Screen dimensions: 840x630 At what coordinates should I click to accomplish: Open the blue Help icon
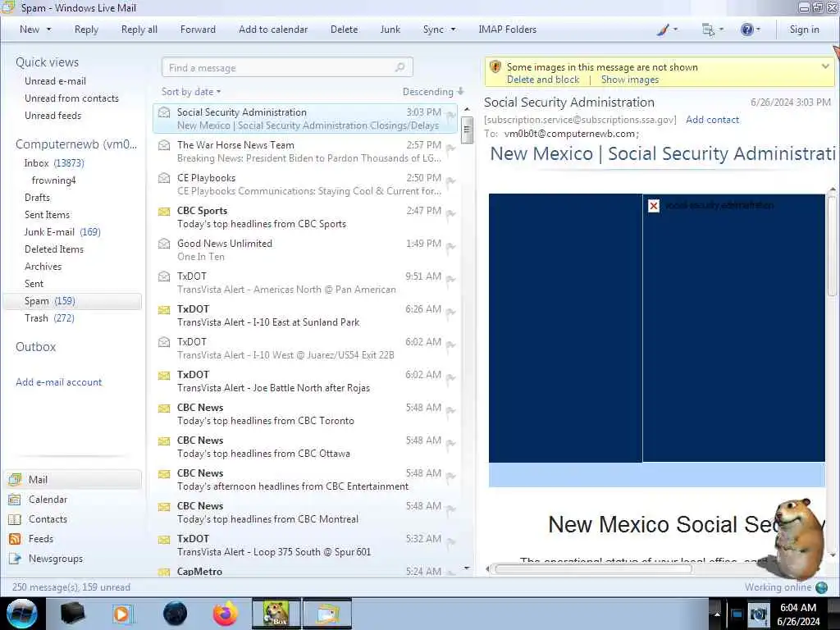746,30
